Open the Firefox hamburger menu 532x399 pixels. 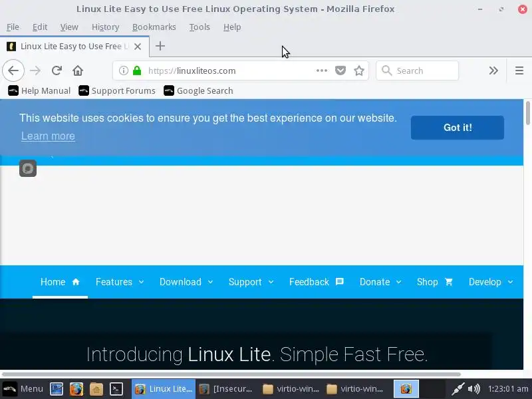tap(519, 70)
